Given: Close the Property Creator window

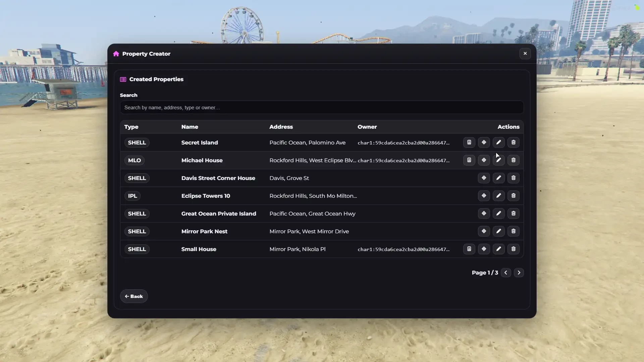Looking at the screenshot, I should coord(525,54).
